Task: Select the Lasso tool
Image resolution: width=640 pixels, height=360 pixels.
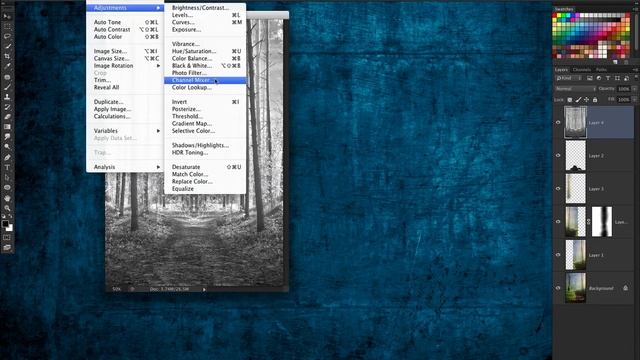Action: 7,36
